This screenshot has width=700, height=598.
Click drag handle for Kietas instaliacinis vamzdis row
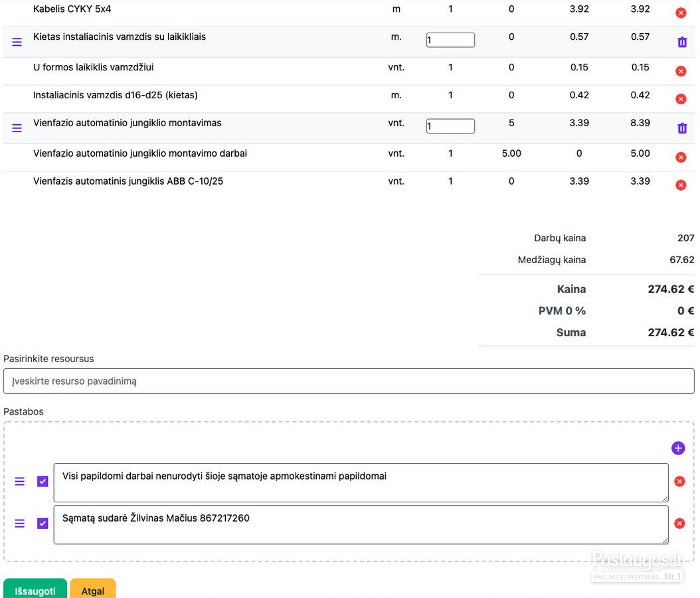coord(17,42)
